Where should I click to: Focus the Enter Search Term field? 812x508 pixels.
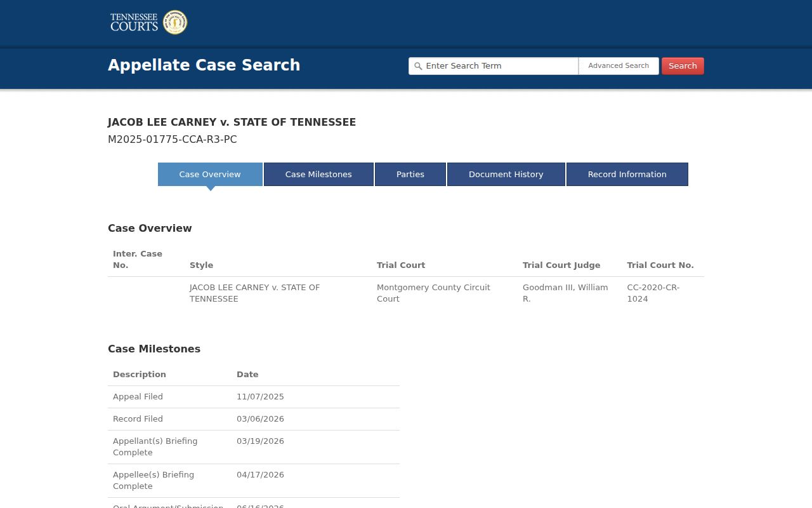pyautogui.click(x=494, y=66)
